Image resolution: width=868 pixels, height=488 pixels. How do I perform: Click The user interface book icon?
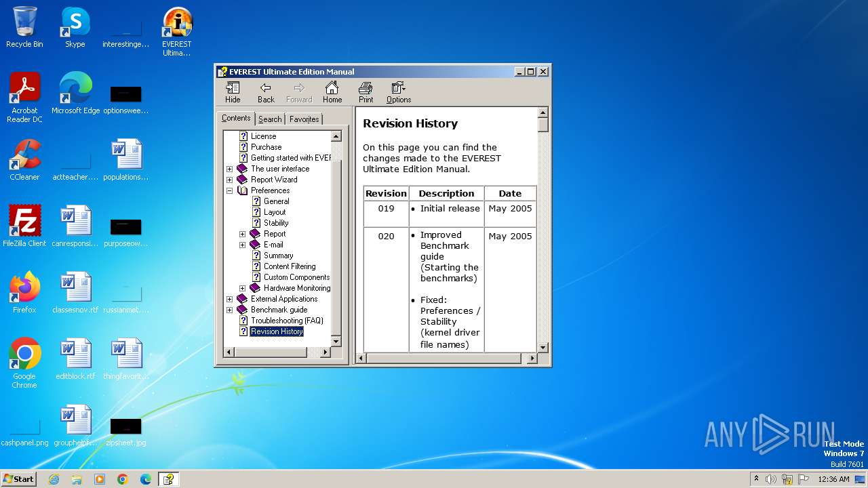pos(242,169)
